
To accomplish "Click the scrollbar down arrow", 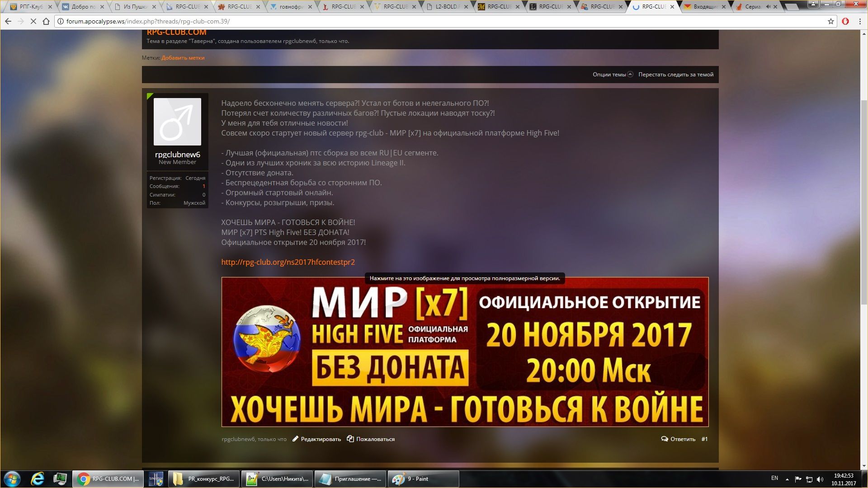I will (x=864, y=466).
